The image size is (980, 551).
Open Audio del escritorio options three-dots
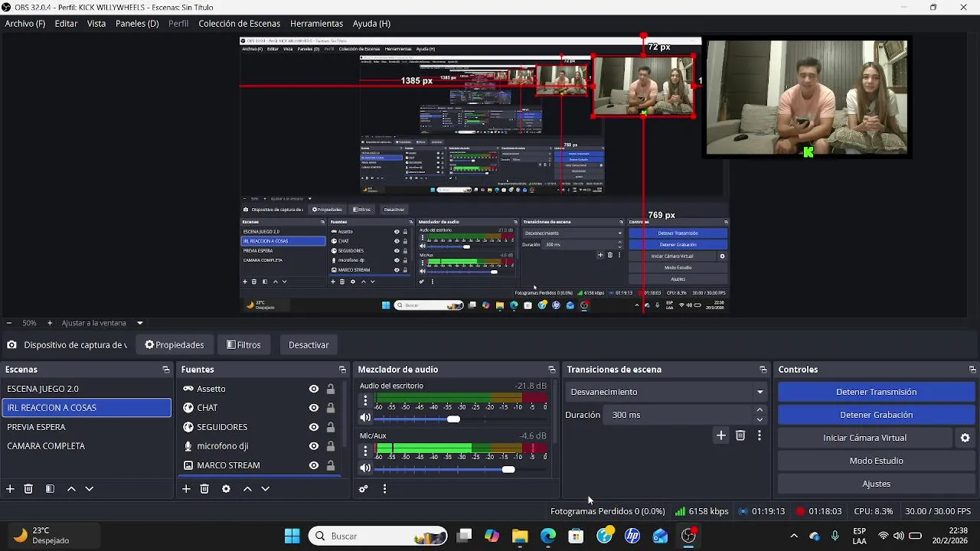coord(365,400)
